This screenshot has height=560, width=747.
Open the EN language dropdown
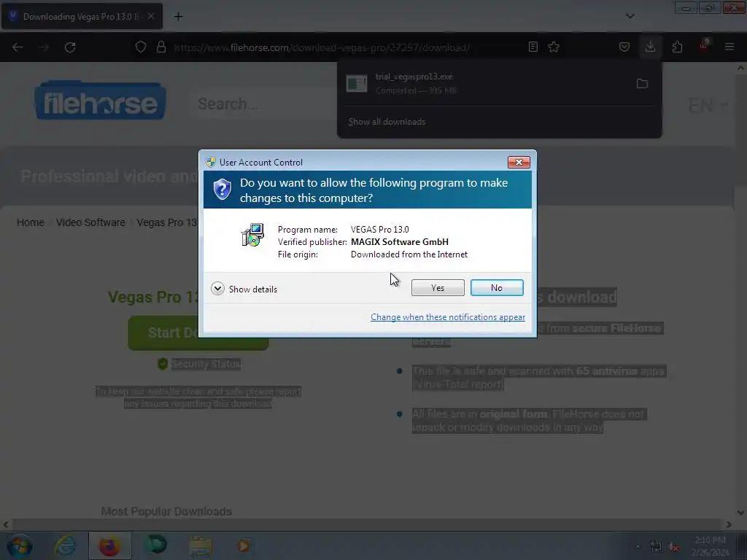(x=708, y=105)
